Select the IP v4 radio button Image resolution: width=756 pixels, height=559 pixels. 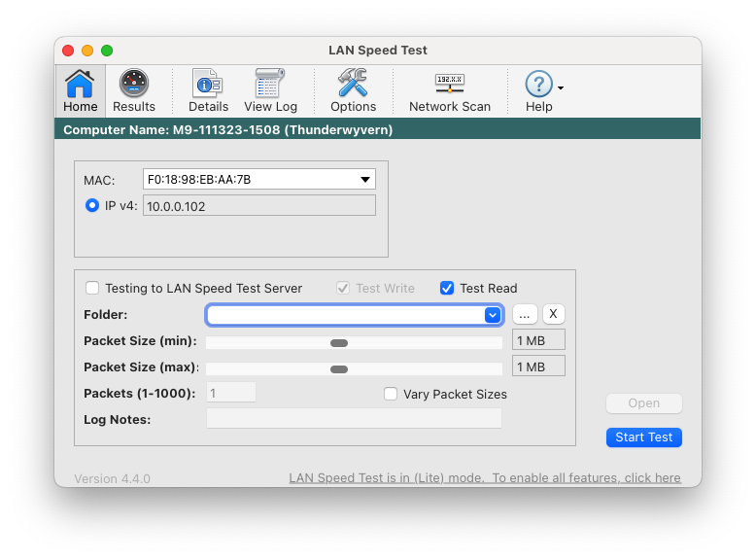tap(92, 205)
